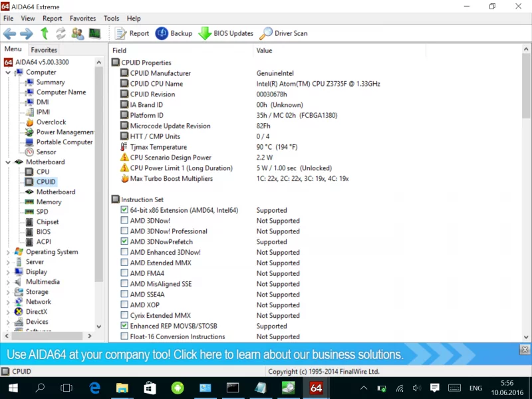Open the Sensor page
532x399 pixels.
pyautogui.click(x=46, y=152)
